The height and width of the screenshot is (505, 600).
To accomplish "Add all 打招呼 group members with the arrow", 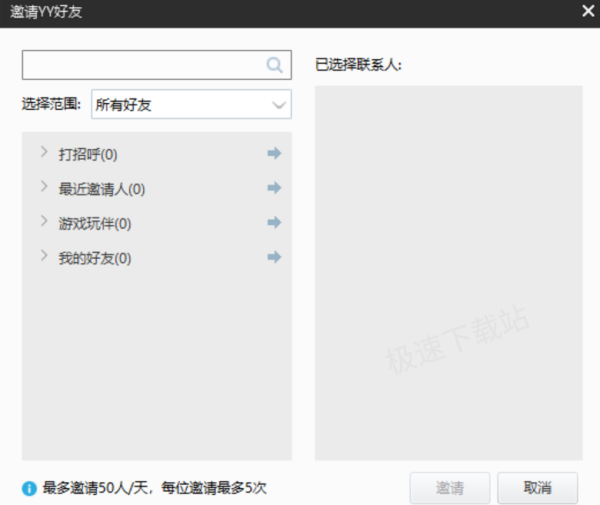I will (x=274, y=153).
